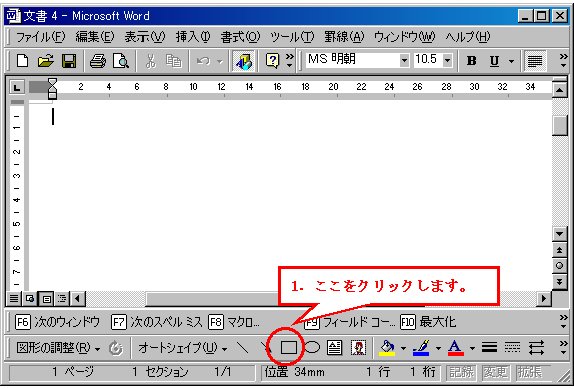
Task: Click the horizontal scrollbar right arrow
Action: click(x=544, y=299)
